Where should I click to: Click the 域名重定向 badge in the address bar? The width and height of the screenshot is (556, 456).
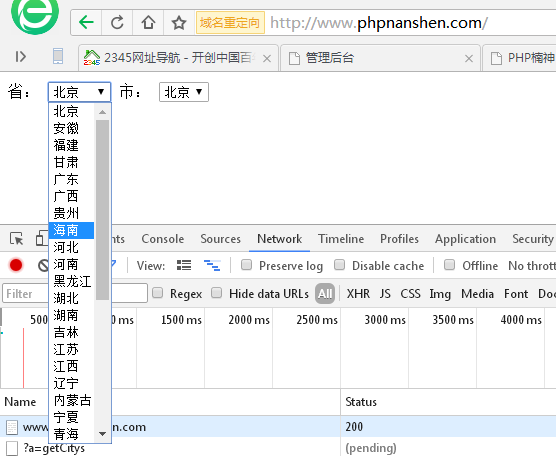(x=230, y=23)
